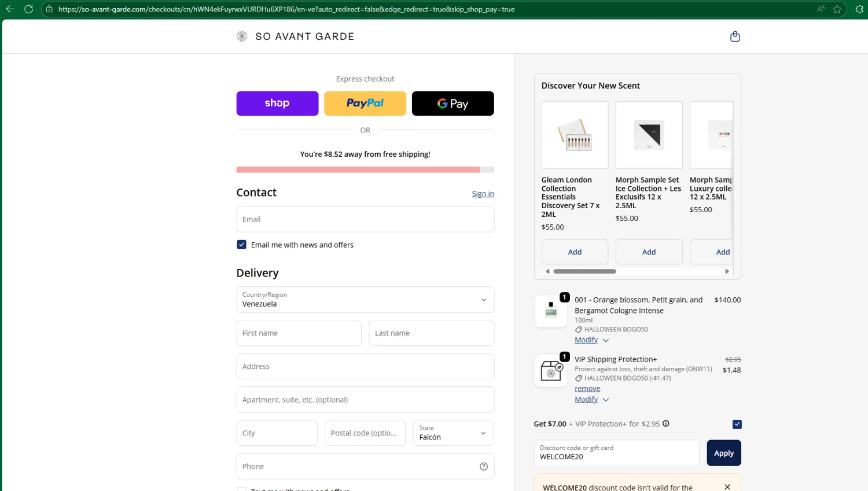Toggle VIP Protection+ for $2.95 checkbox
The height and width of the screenshot is (491, 868).
(x=737, y=424)
